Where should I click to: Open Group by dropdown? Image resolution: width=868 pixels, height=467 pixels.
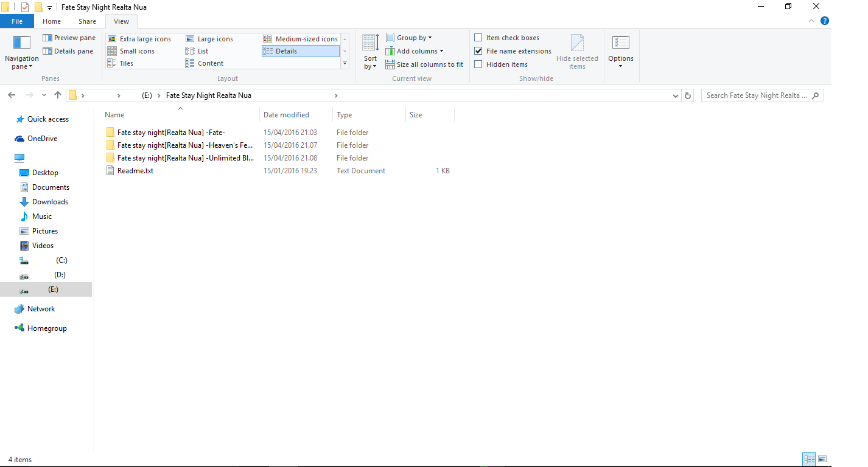click(x=408, y=38)
